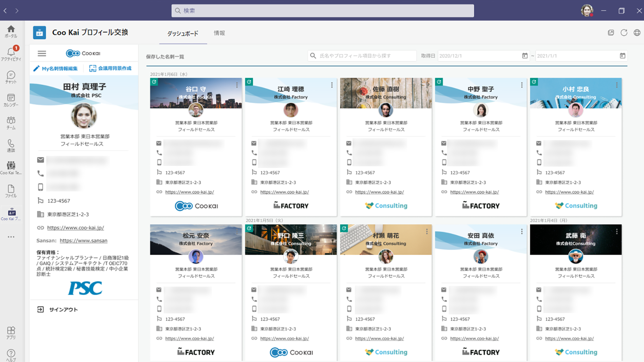644x362 pixels.
Task: Open the three-dot menu on 佐藤 直樹's card
Action: pos(427,85)
